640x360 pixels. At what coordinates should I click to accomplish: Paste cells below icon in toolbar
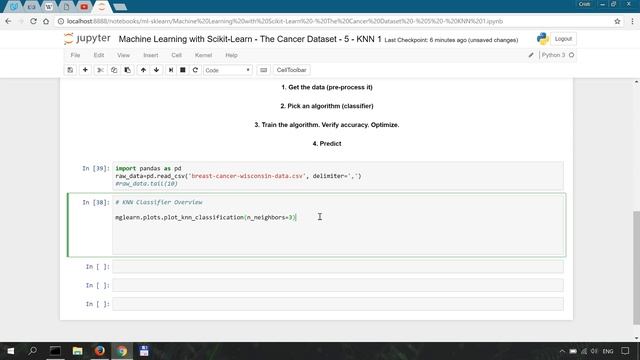pos(127,70)
